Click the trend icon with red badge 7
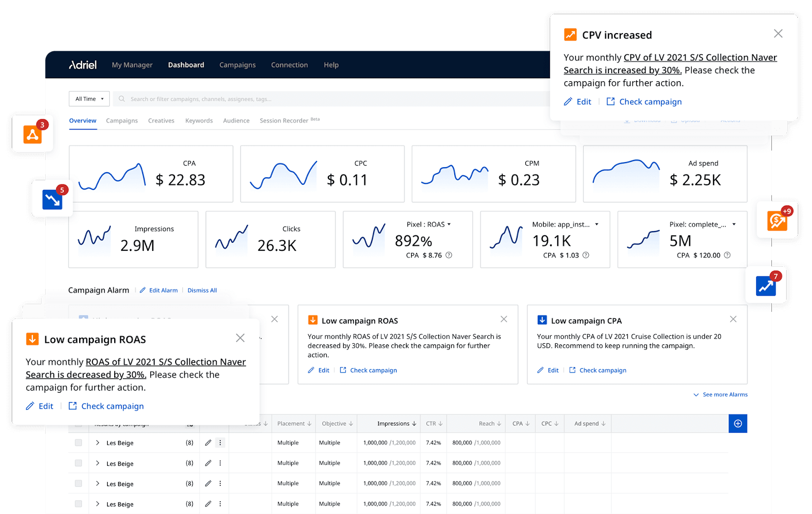 click(x=766, y=285)
